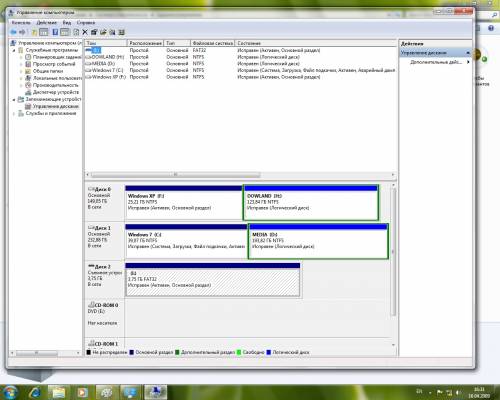The image size is (500, 400).
Task: Click the Диск 0 label box
Action: tap(105, 202)
